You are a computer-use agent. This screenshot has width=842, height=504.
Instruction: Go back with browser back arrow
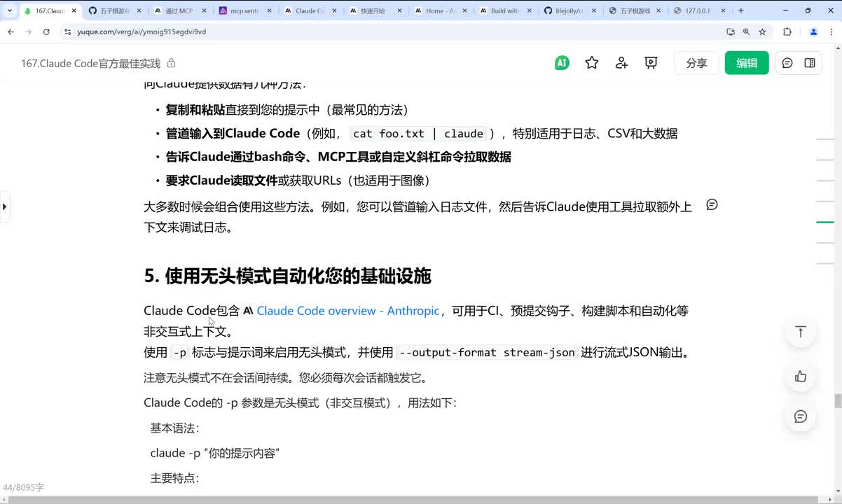click(x=11, y=31)
